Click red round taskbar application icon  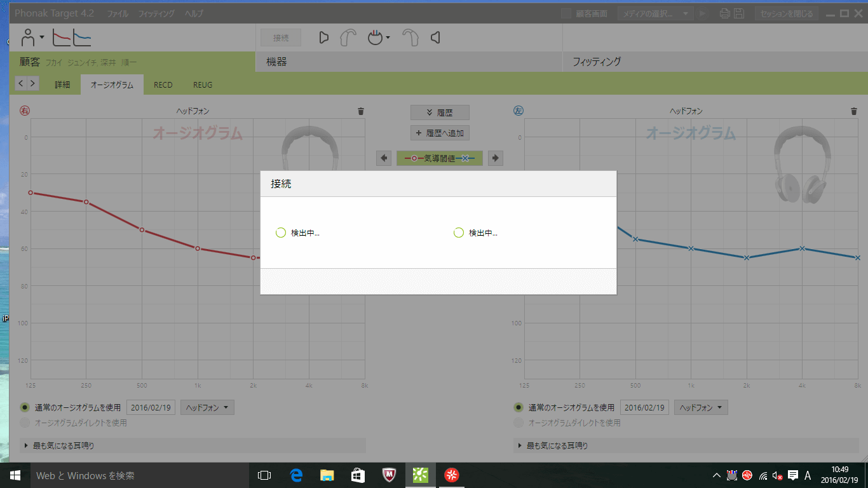tap(452, 475)
